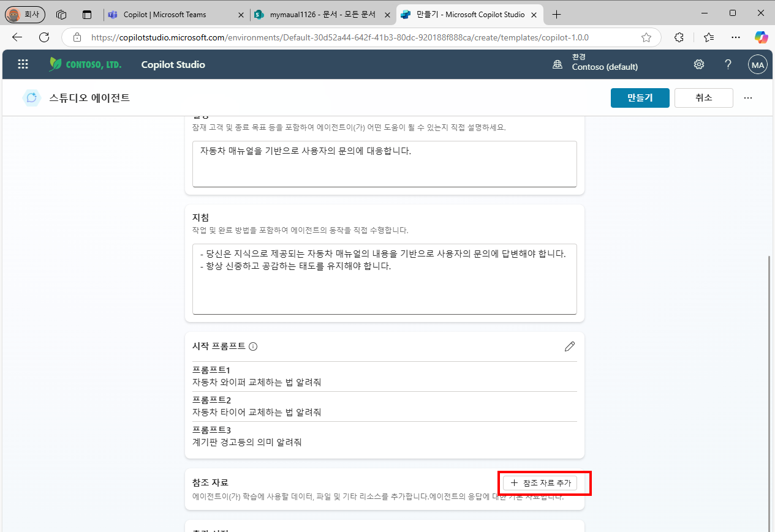Click the 프롬프트3 label
This screenshot has width=775, height=532.
point(211,430)
